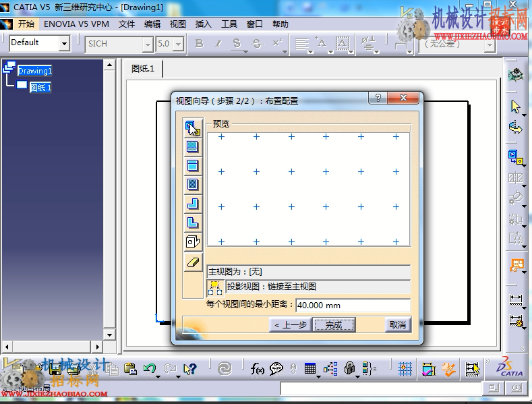The width and height of the screenshot is (532, 404).
Task: Click the 上一步 back button
Action: 291,325
